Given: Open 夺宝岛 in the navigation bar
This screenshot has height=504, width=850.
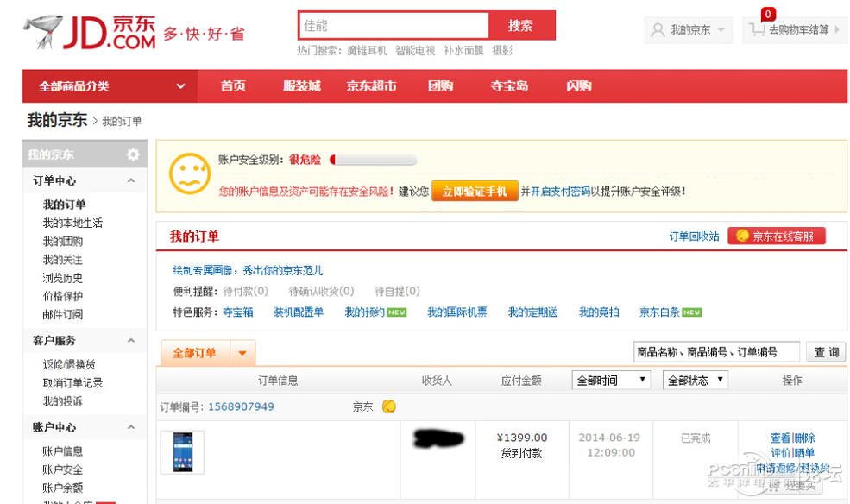Looking at the screenshot, I should point(509,86).
